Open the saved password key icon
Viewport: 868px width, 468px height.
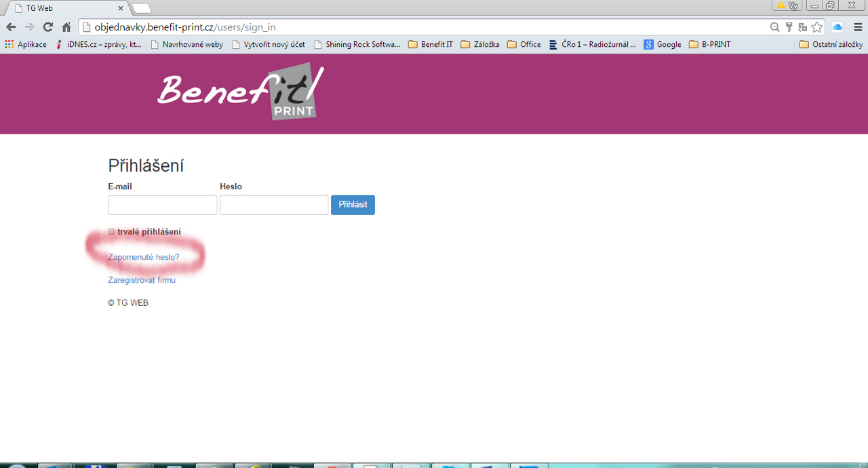[x=789, y=27]
